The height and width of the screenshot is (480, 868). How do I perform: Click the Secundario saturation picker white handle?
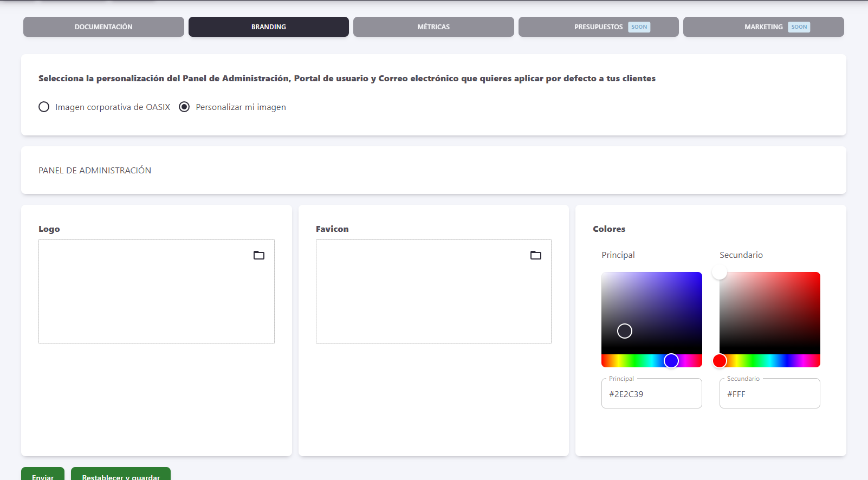pos(720,273)
